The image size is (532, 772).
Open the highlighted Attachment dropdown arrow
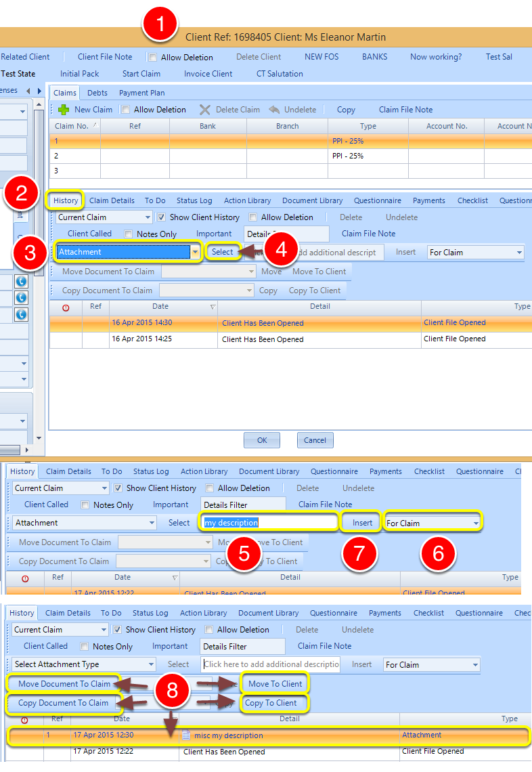196,252
